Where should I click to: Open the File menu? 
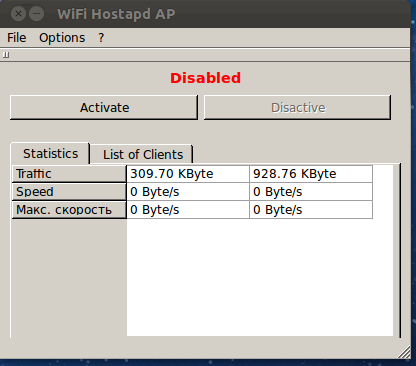[x=17, y=38]
